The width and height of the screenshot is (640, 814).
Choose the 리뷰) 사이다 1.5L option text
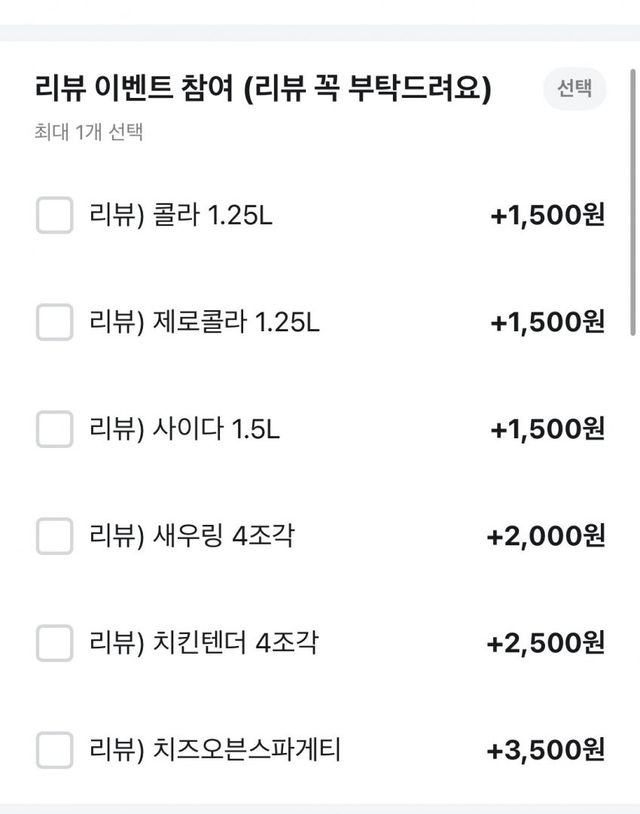pyautogui.click(x=184, y=429)
